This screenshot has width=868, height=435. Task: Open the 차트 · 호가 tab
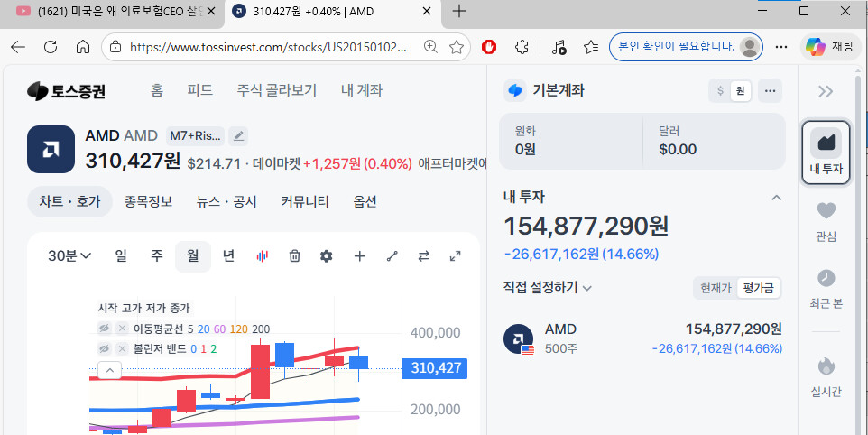69,201
